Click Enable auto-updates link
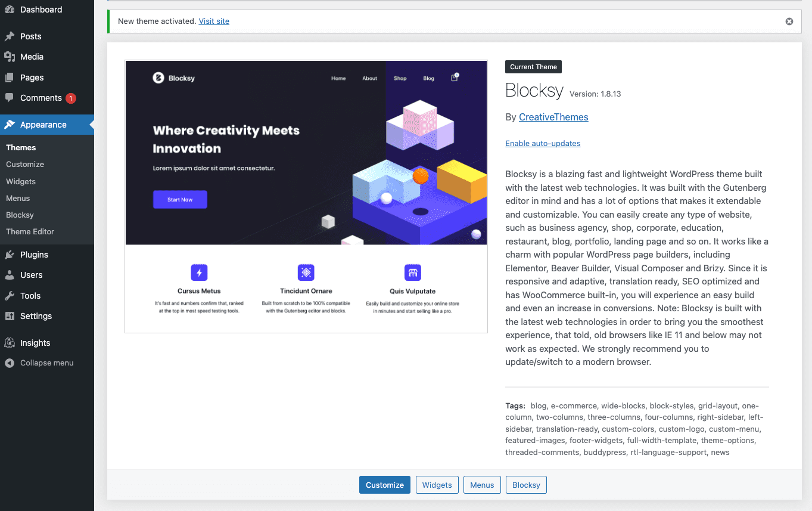 543,143
